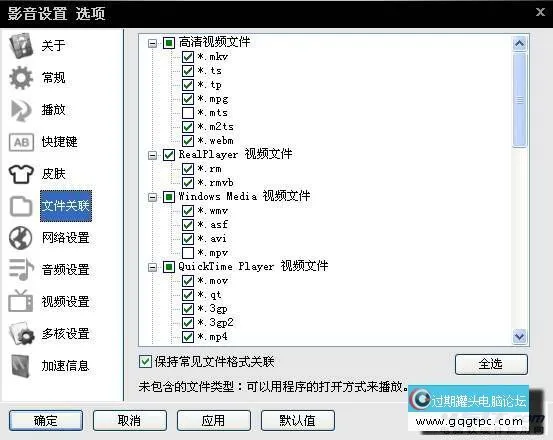The width and height of the screenshot is (553, 440).
Task: Click the play arrow icon for 播放
Action: [x=21, y=110]
